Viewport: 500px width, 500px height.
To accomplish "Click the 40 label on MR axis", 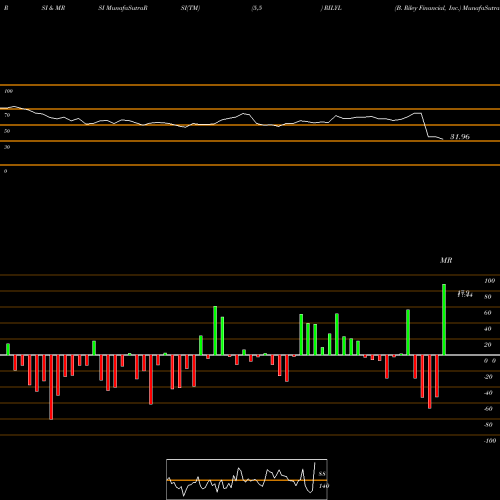I will [488, 329].
